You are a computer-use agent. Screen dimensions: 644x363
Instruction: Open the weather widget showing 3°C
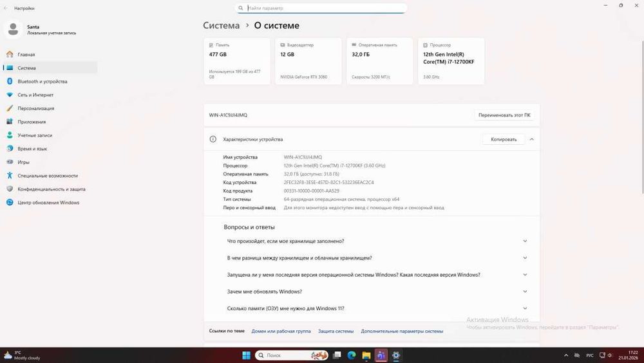click(22, 355)
